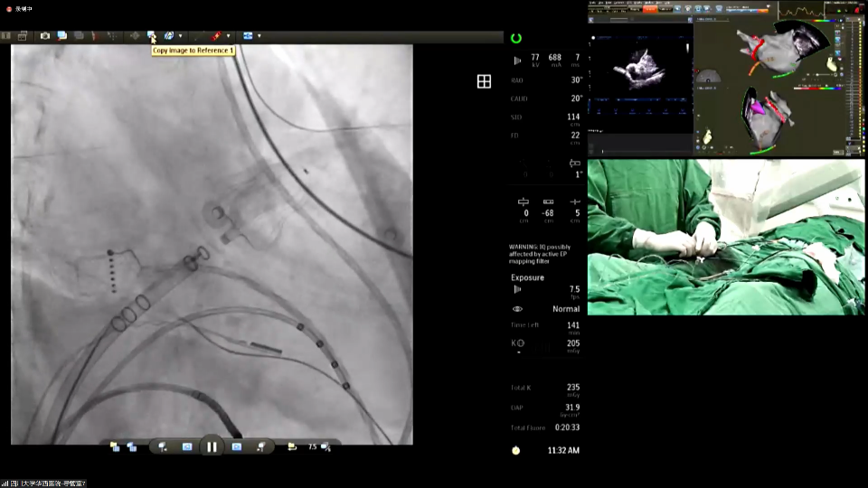Click the Copy Image to Reference 1 icon
Image resolution: width=868 pixels, height=488 pixels.
(152, 36)
